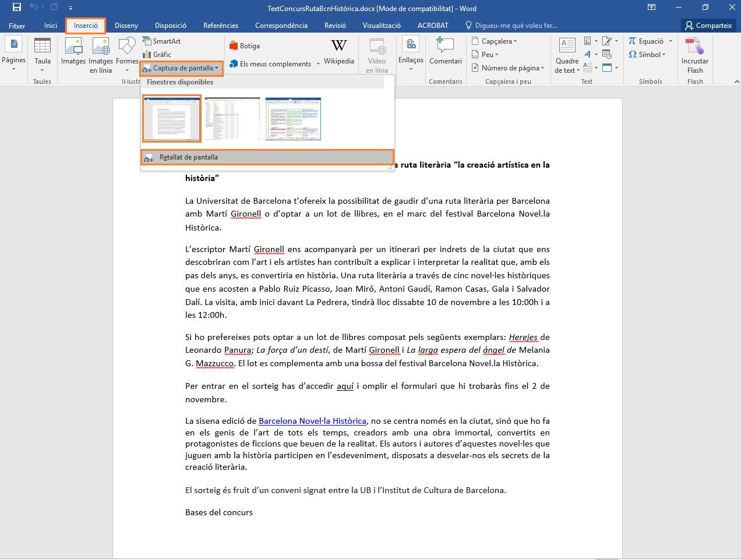Click the Save icon in title bar
The width and height of the screenshot is (741, 560).
[17, 8]
